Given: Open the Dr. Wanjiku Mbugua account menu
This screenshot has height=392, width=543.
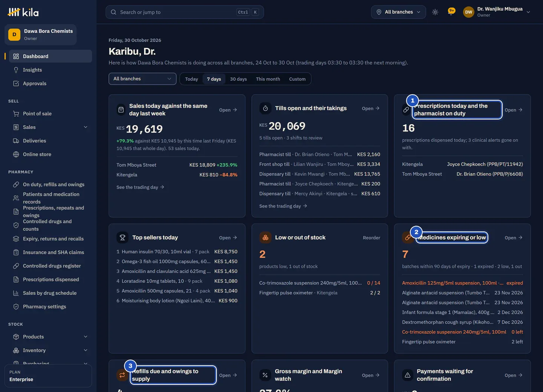Looking at the screenshot, I should [x=497, y=12].
